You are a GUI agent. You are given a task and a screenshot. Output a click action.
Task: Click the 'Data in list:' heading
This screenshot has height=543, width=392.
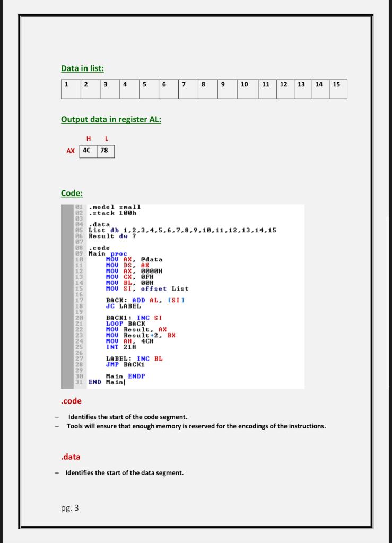click(x=82, y=68)
